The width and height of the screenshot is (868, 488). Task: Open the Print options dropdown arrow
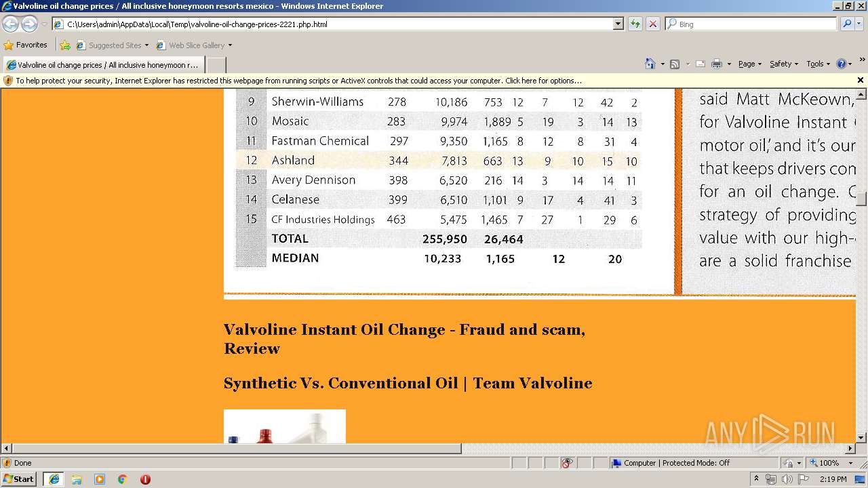click(729, 64)
